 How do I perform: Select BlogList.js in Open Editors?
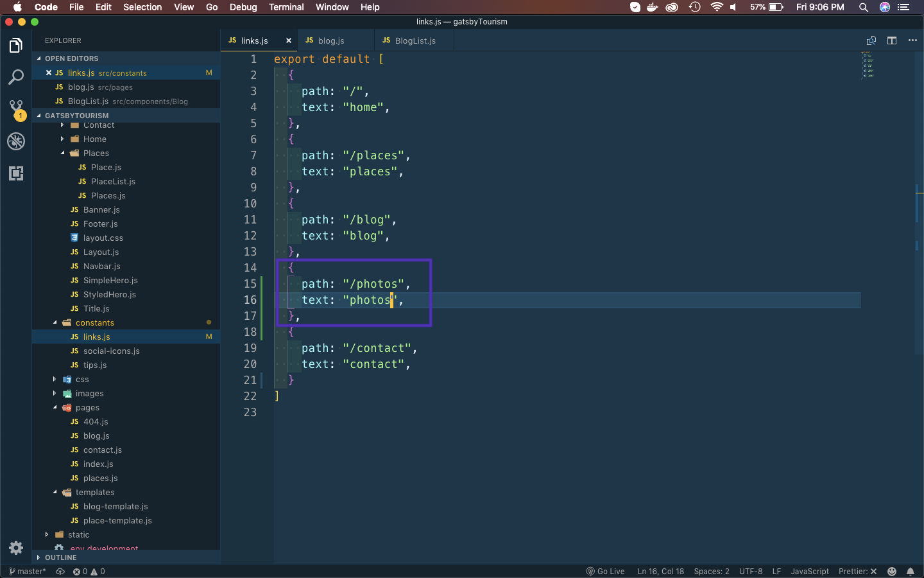(126, 101)
